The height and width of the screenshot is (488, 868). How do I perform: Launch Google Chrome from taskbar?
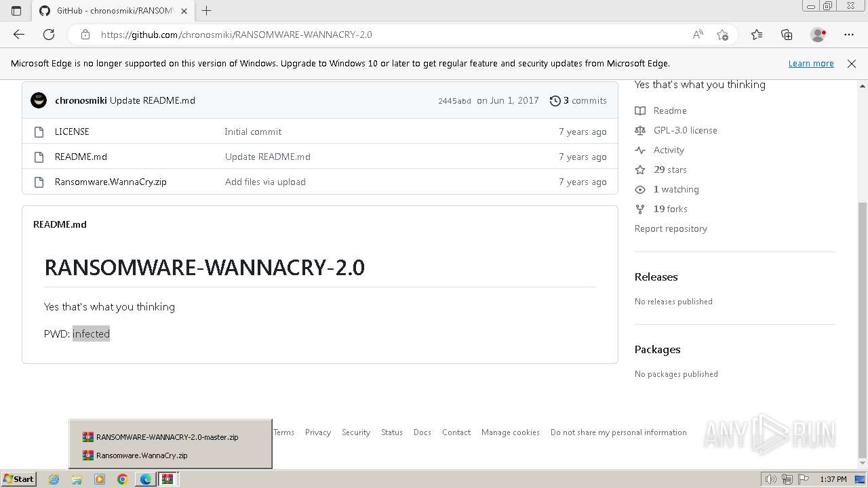[x=123, y=479]
